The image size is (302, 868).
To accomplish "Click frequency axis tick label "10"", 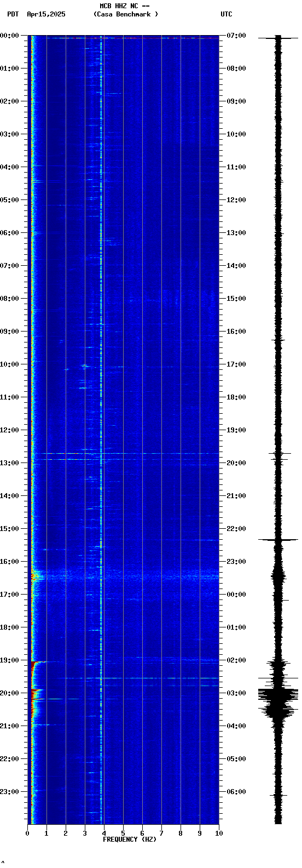I will click(219, 833).
